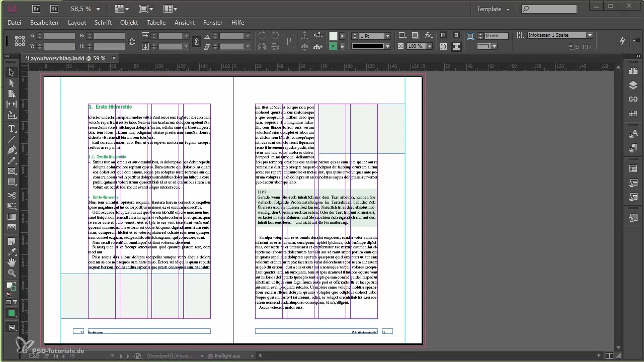
Task: Select the Zoom tool
Action: 12,273
